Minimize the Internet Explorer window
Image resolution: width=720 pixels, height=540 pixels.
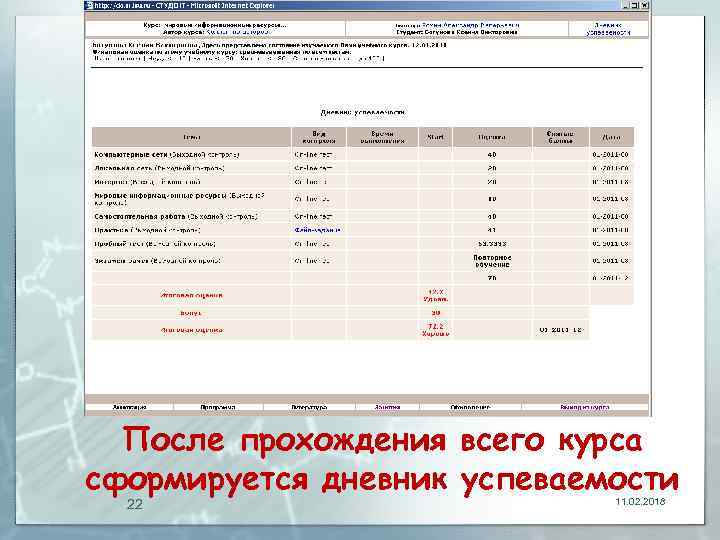626,6
